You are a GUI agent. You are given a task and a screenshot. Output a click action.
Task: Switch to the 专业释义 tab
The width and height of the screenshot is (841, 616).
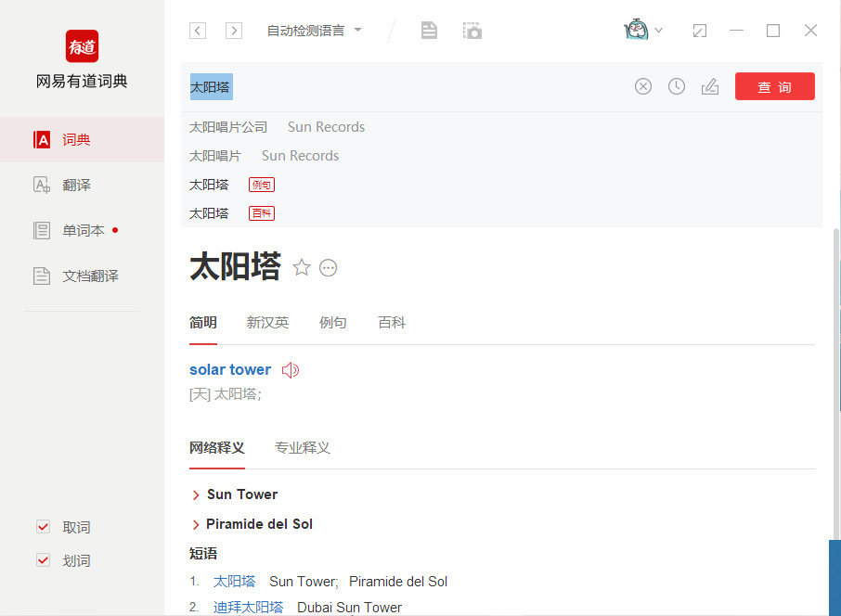(x=303, y=448)
